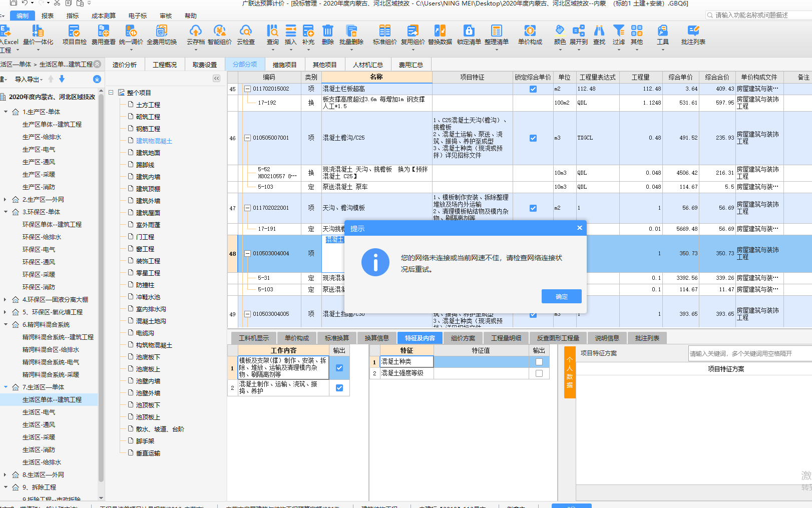Open the 报表 menu
The height and width of the screenshot is (508, 812).
[x=48, y=16]
